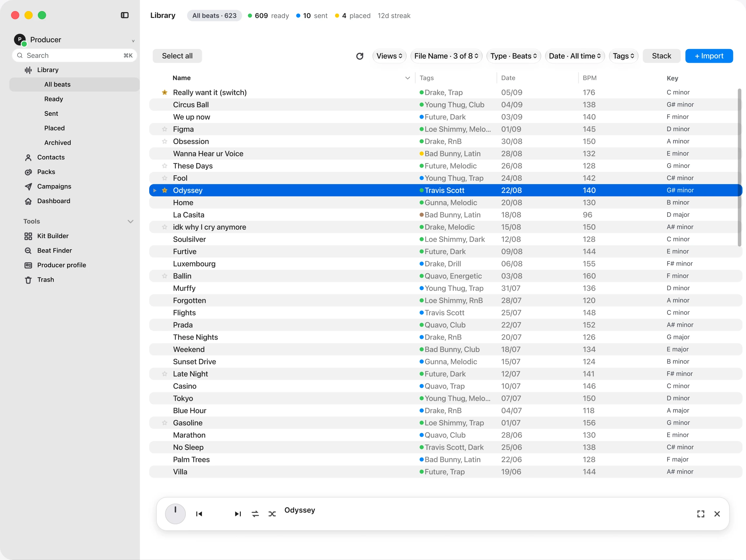Click the Packs disc icon
Viewport: 746px width, 560px height.
point(28,172)
